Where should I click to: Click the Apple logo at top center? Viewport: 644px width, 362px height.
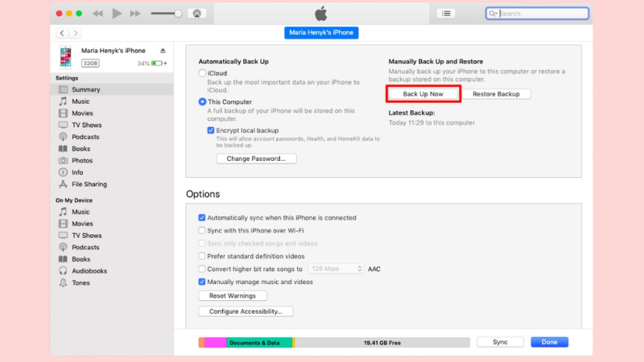[x=321, y=14]
